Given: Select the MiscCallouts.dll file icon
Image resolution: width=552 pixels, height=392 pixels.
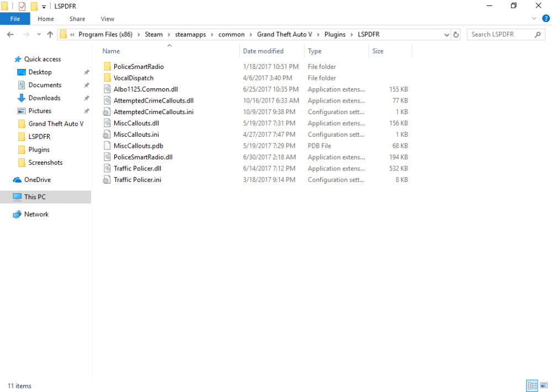Looking at the screenshot, I should pos(108,123).
